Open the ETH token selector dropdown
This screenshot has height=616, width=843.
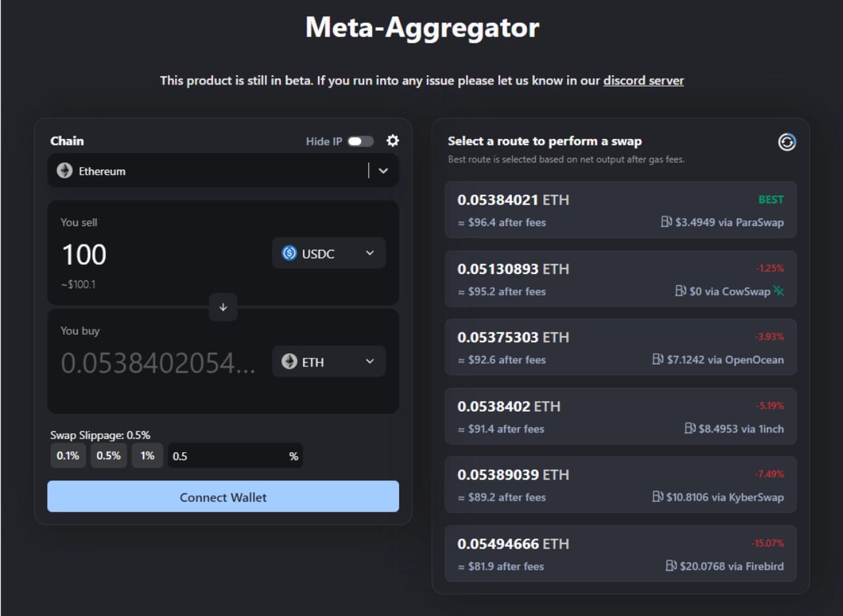(369, 361)
